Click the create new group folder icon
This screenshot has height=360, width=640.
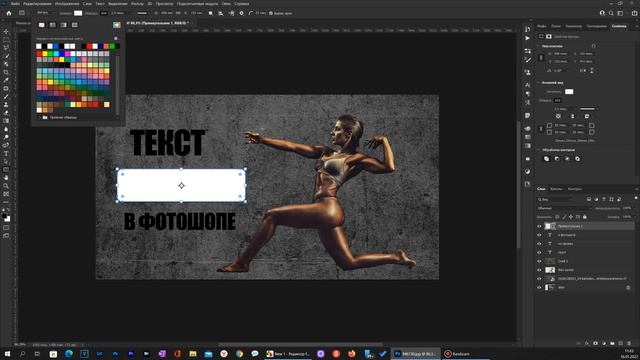pos(612,343)
